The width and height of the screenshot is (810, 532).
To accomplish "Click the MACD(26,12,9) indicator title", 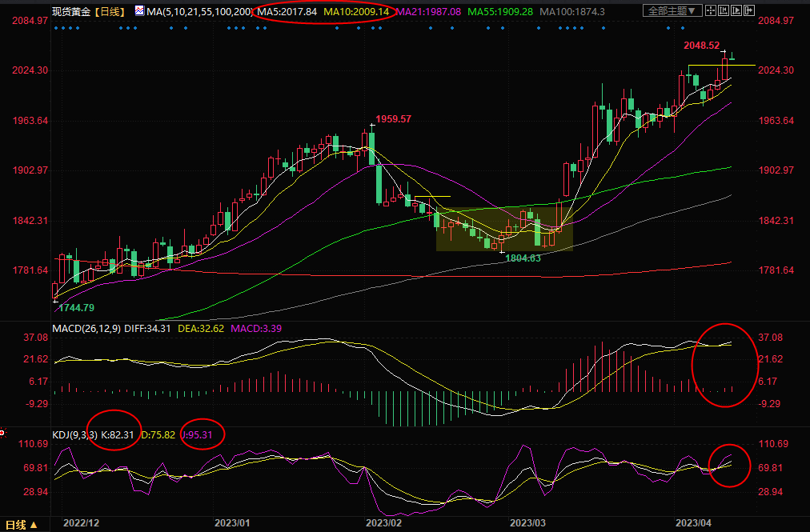I will click(88, 328).
